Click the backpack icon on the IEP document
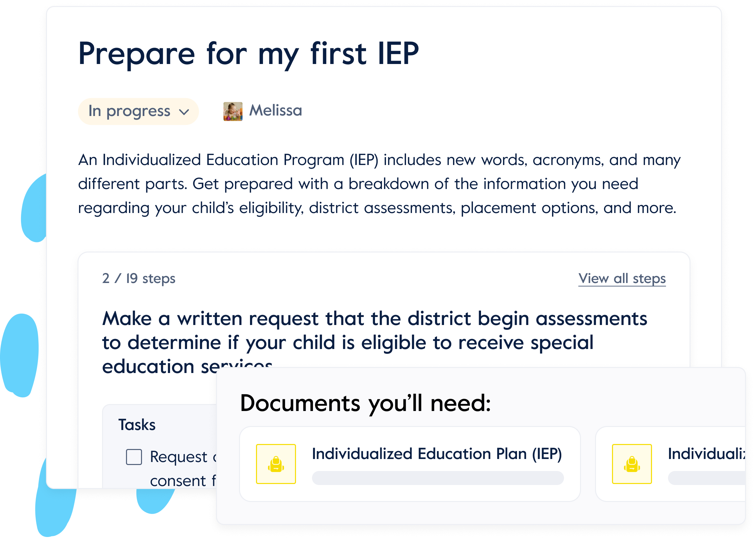 [x=276, y=464]
